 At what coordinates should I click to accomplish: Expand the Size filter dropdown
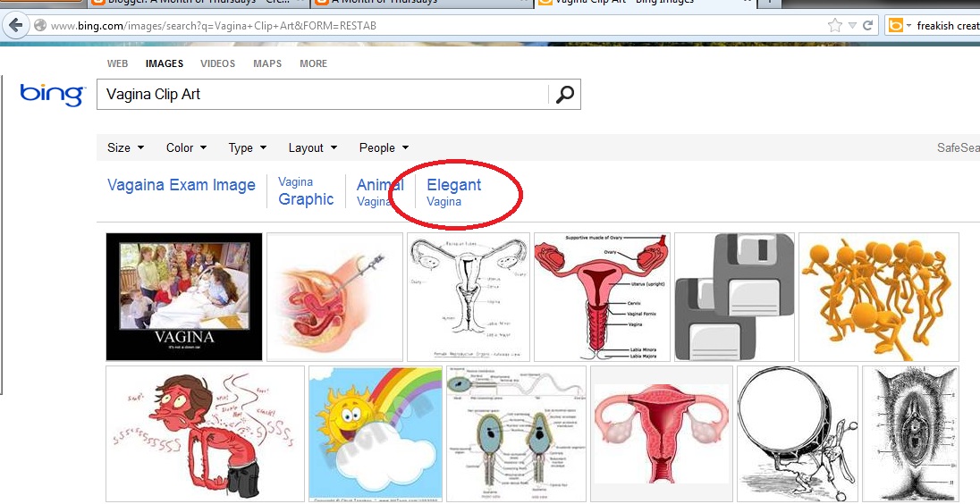(x=125, y=148)
